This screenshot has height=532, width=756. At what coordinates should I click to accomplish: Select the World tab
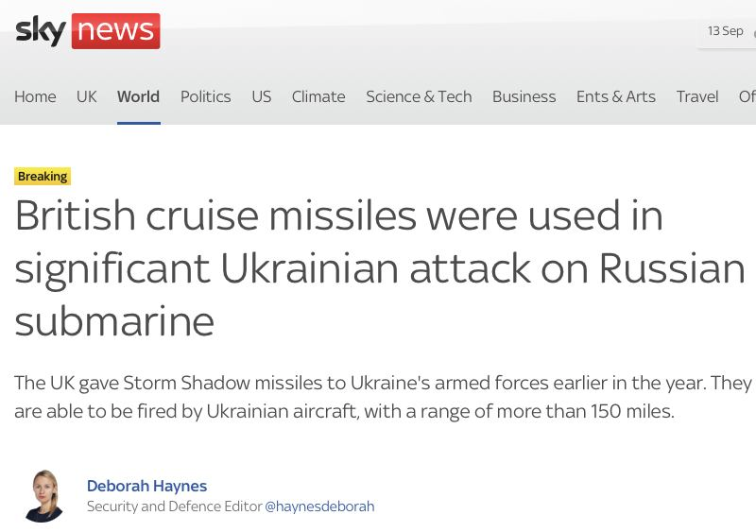[138, 96]
